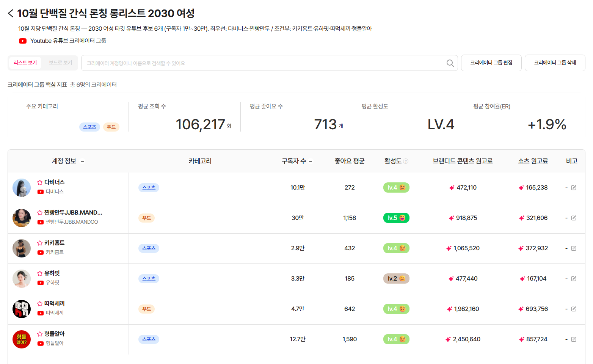Click the 좋아요 평균 column header

click(350, 161)
